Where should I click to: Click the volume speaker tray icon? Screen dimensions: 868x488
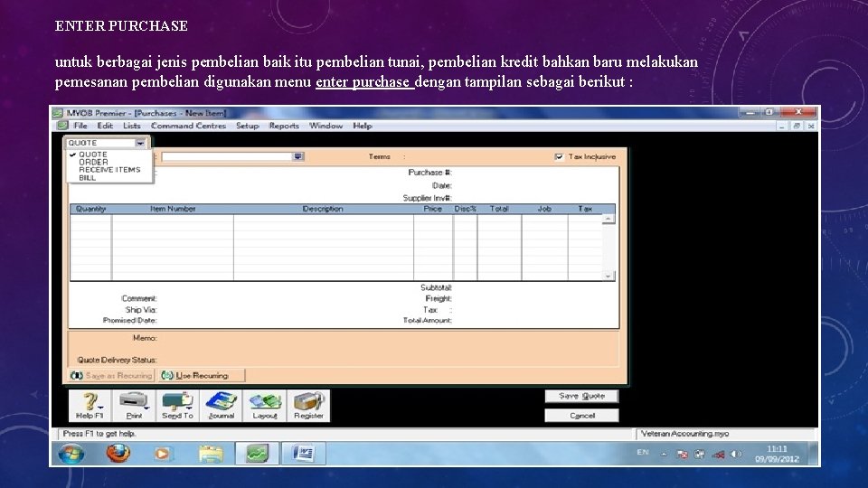click(x=736, y=455)
